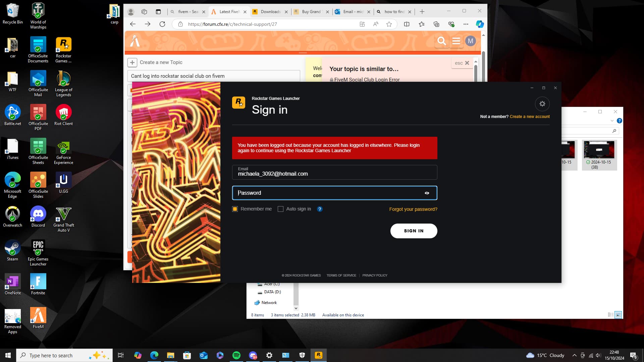This screenshot has height=362, width=644.
Task: Open the Windows Start menu
Action: [x=8, y=355]
